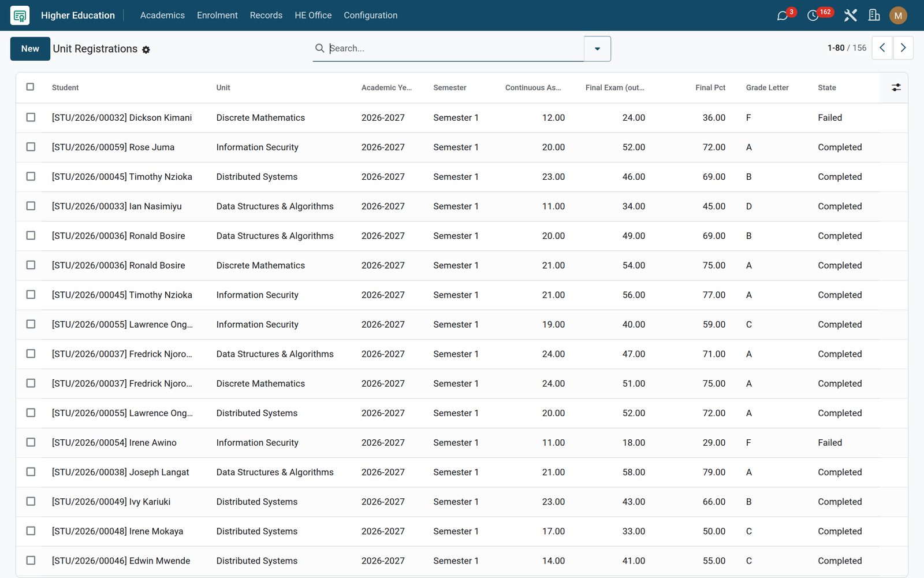Open the user avatar M menu
The image size is (924, 578).
[x=898, y=16]
